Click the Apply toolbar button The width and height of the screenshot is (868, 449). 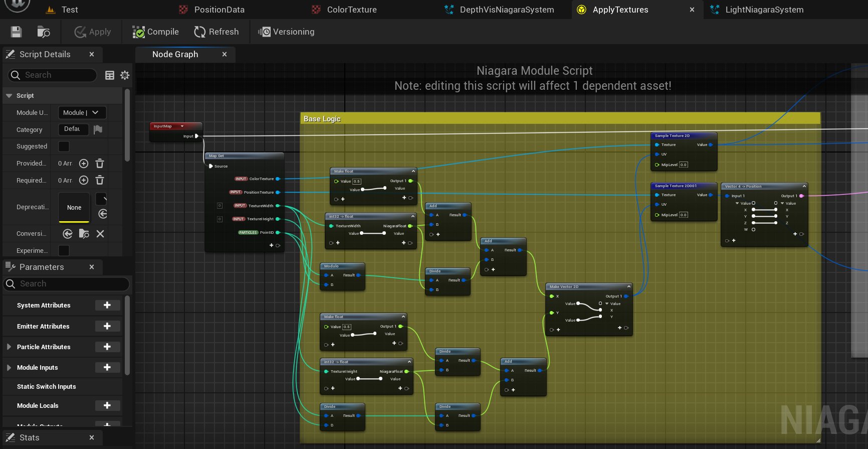coord(93,32)
